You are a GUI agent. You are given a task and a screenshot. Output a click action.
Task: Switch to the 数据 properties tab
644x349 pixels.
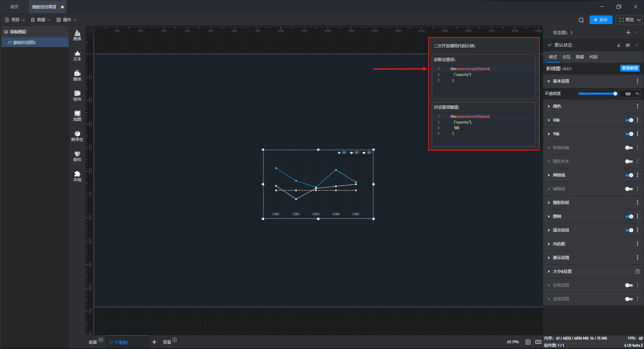[x=580, y=57]
